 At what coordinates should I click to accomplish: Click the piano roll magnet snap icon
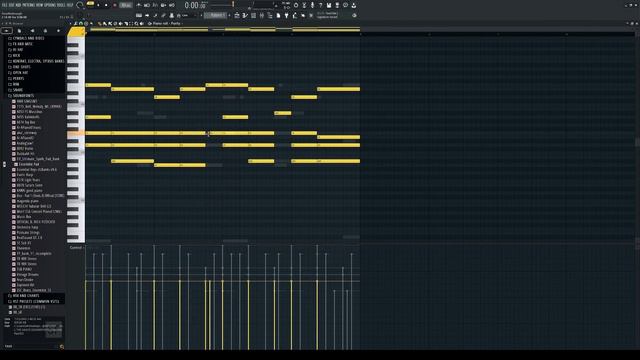80,24
